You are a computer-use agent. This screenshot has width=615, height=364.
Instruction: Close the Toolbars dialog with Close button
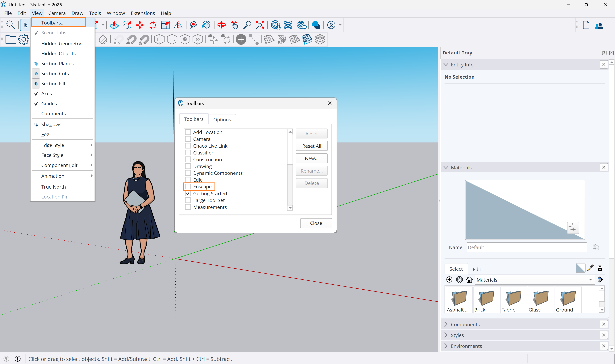(x=316, y=223)
